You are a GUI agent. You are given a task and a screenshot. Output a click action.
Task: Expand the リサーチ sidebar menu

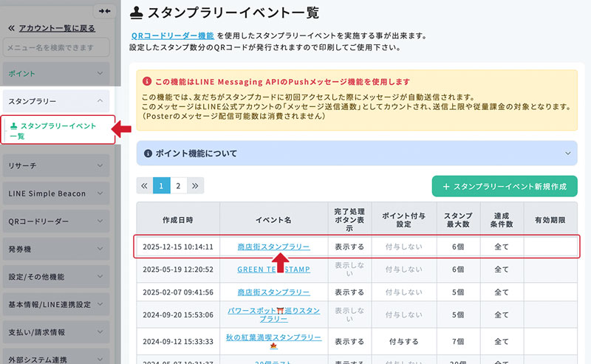click(55, 165)
